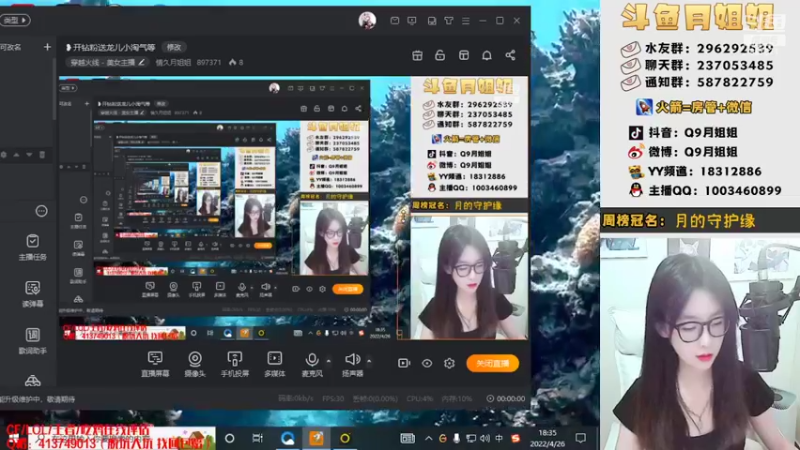Expand speaker volume arrow next to 扬声器
This screenshot has height=450, width=800.
click(369, 361)
